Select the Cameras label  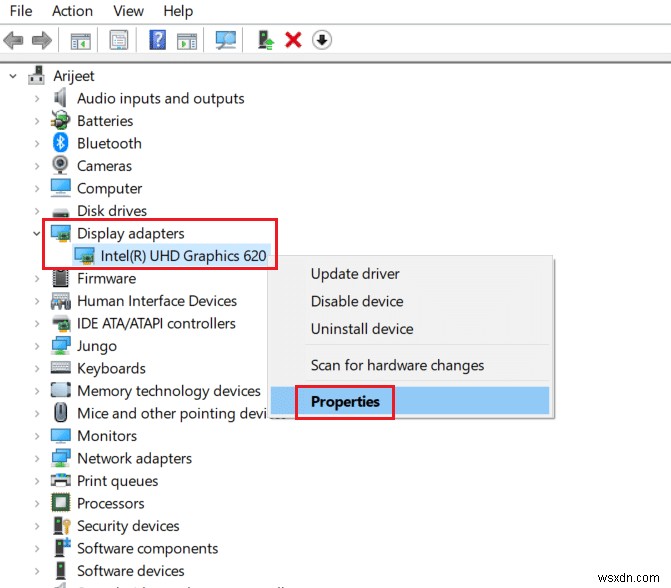click(x=104, y=166)
